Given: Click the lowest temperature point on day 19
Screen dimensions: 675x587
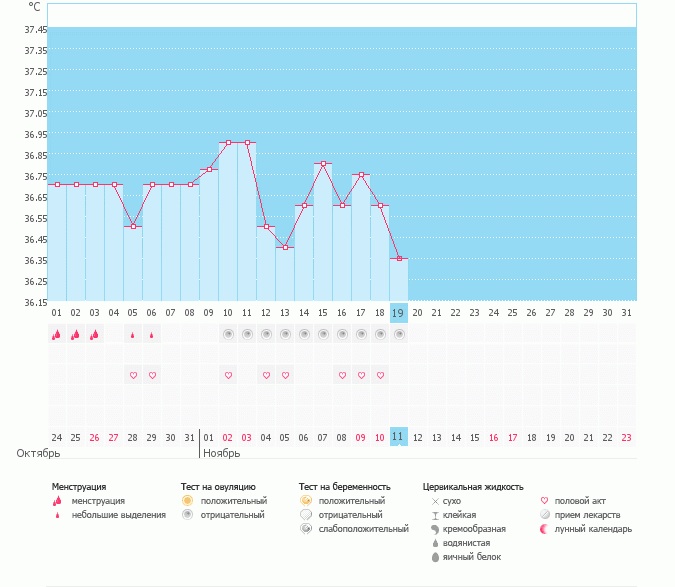Looking at the screenshot, I should tap(399, 259).
